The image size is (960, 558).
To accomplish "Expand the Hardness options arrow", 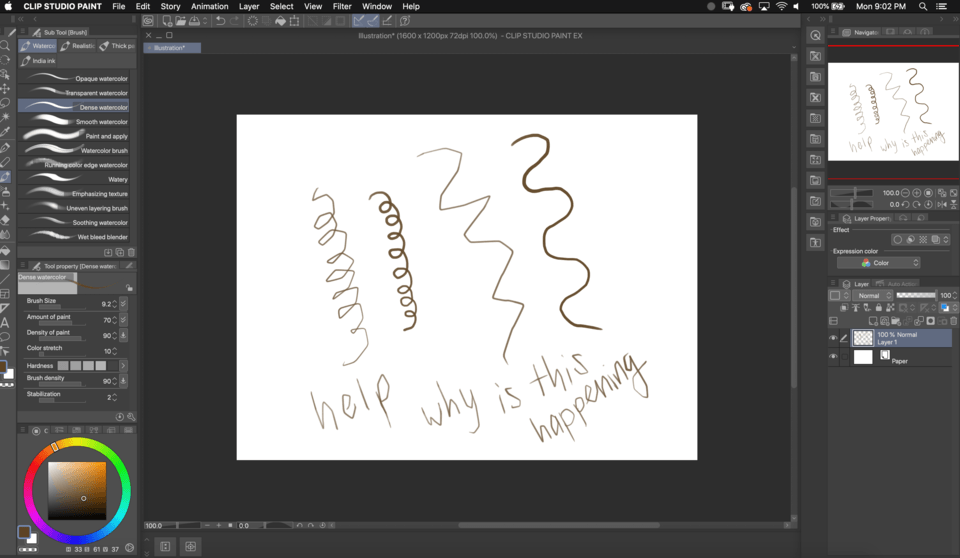I will (123, 366).
